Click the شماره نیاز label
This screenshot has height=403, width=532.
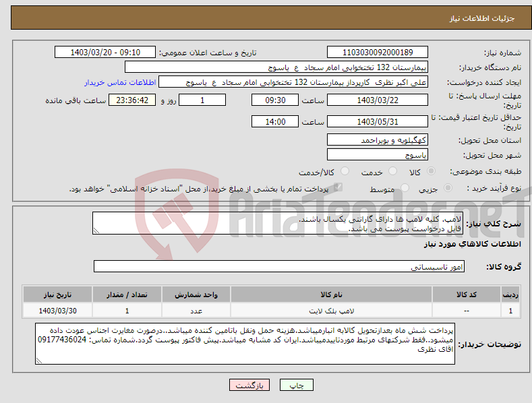pos(502,53)
